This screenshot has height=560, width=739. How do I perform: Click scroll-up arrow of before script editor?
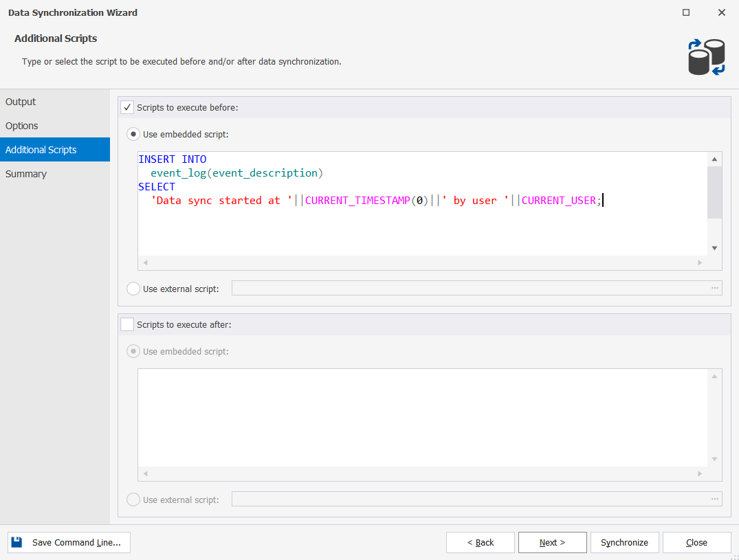point(714,159)
